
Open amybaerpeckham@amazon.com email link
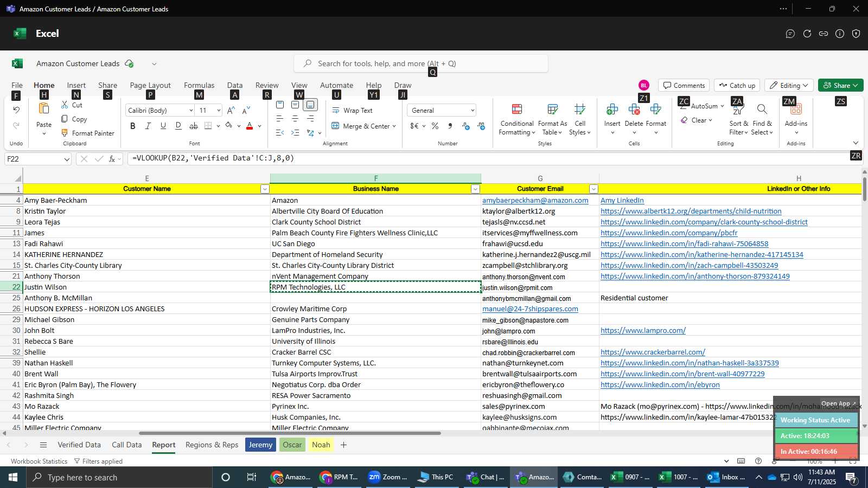pyautogui.click(x=535, y=201)
